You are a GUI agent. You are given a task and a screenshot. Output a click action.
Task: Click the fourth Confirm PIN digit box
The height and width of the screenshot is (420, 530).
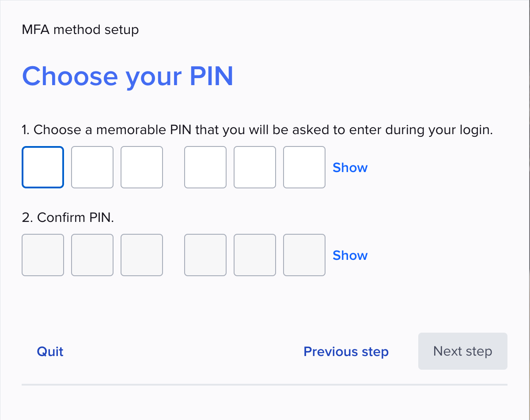tap(205, 255)
